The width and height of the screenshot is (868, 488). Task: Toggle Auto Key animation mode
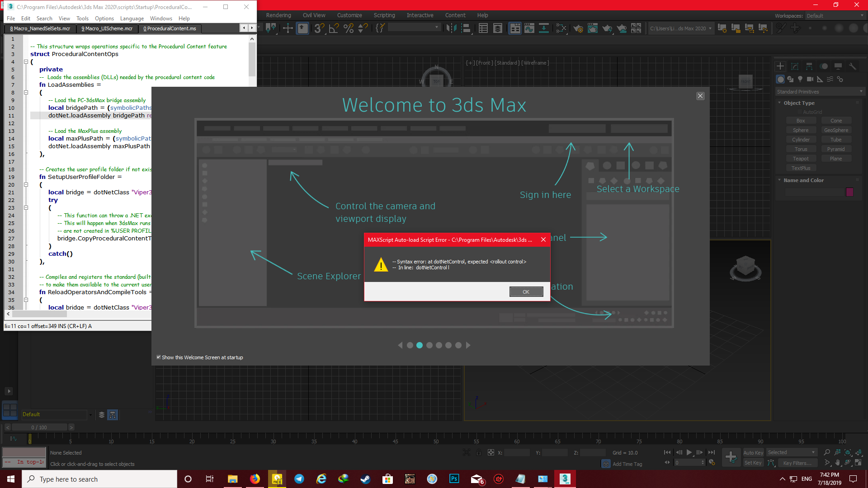pos(753,452)
